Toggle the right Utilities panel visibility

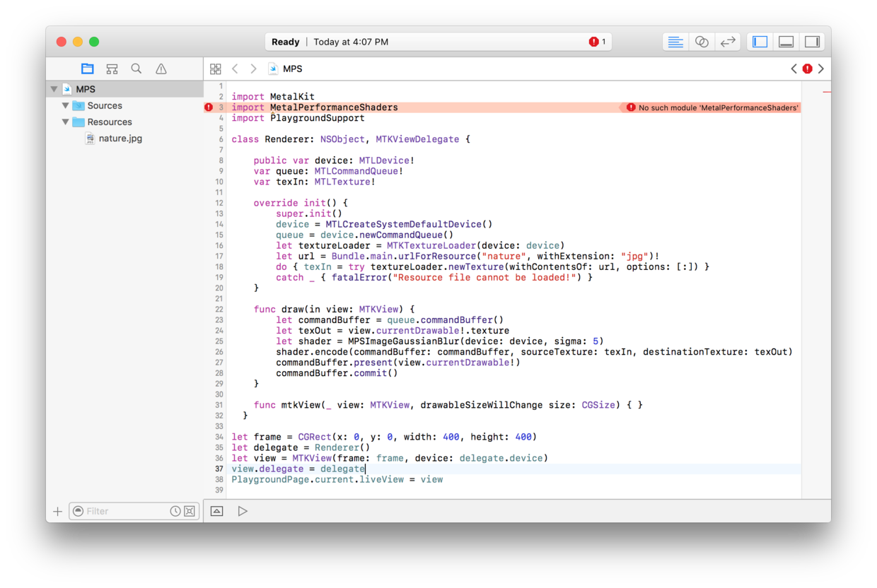(812, 42)
